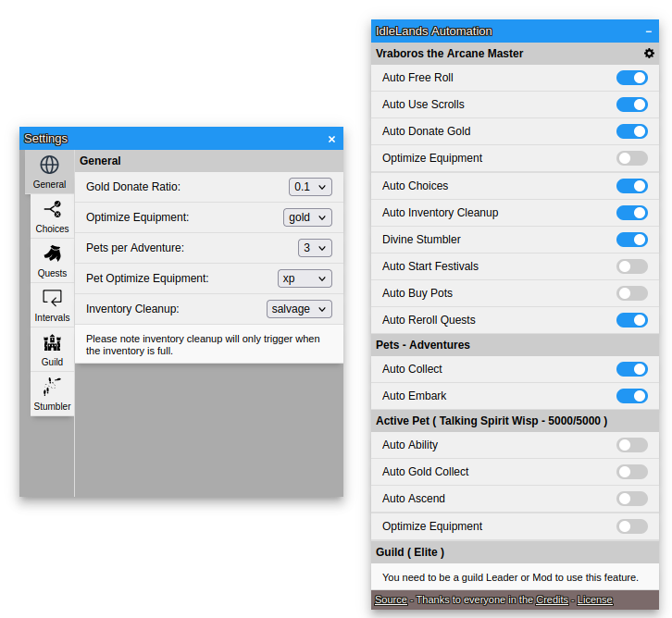Click the Settings window title text
This screenshot has height=618, width=672.
coord(46,139)
